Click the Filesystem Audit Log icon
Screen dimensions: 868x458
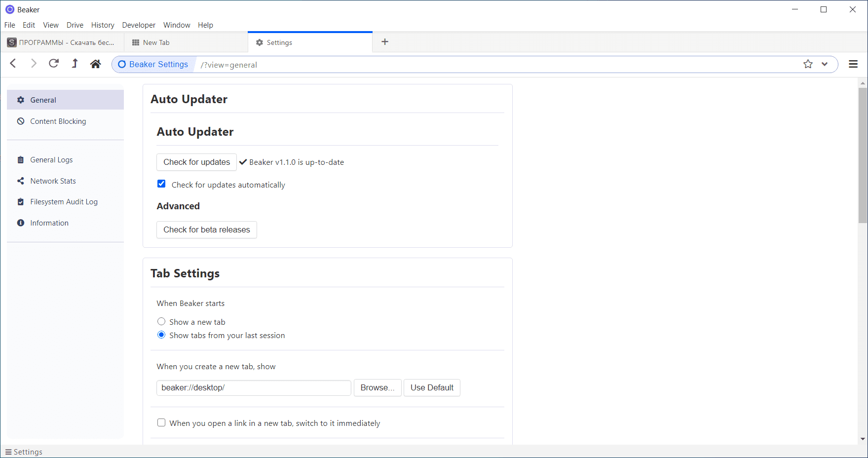click(21, 202)
